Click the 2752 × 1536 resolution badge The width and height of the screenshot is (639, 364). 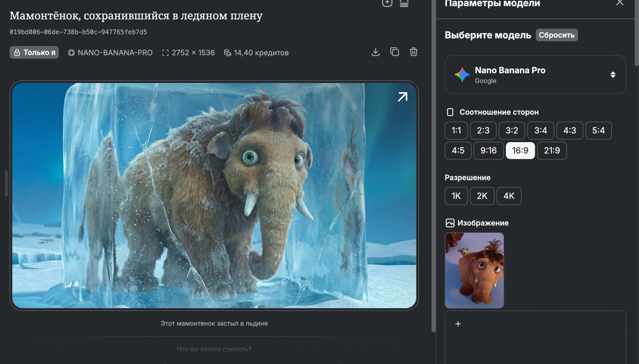point(188,52)
